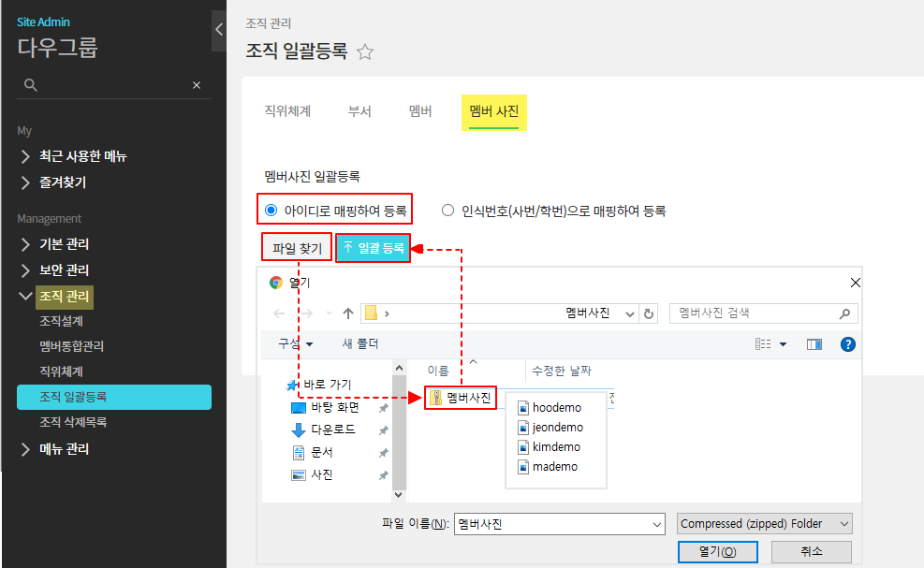Select 인식번호(사번/학번)으로 매핑하여 등록 radio option
The image size is (924, 568).
point(447,211)
